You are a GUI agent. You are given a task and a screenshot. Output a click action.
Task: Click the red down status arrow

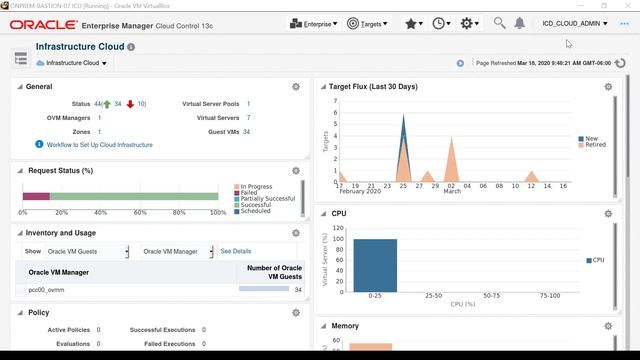coord(130,104)
